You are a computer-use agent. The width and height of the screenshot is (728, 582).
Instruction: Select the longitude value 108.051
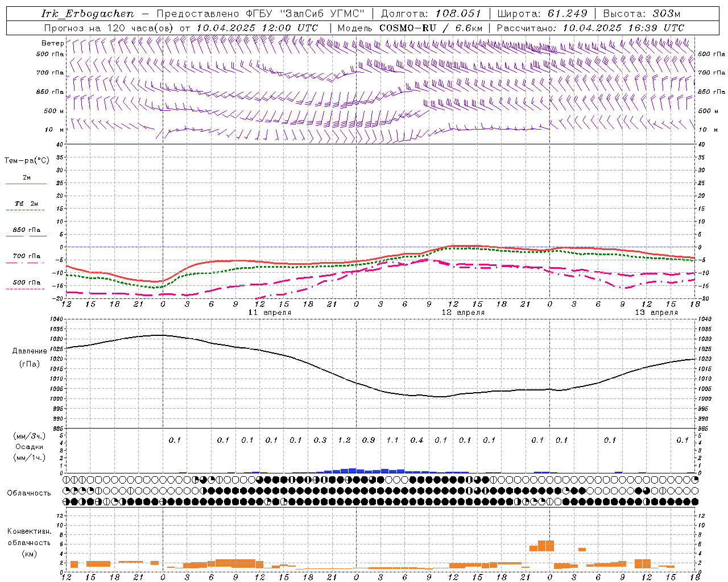click(x=458, y=14)
